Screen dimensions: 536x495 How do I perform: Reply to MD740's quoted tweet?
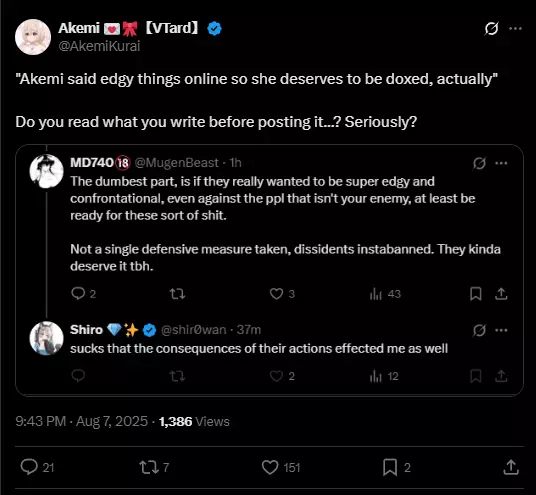[x=78, y=293]
